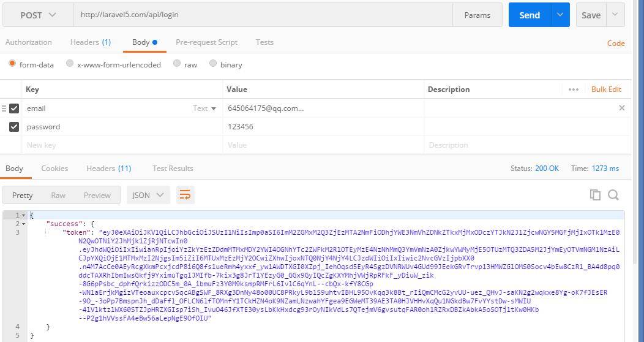Select response Body tab
The height and width of the screenshot is (342, 644).
14,168
